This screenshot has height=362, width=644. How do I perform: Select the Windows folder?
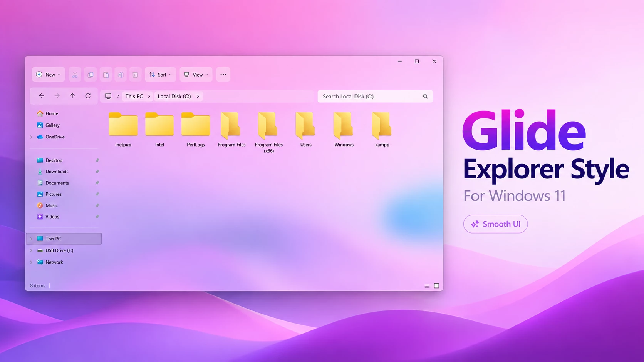[x=344, y=129]
